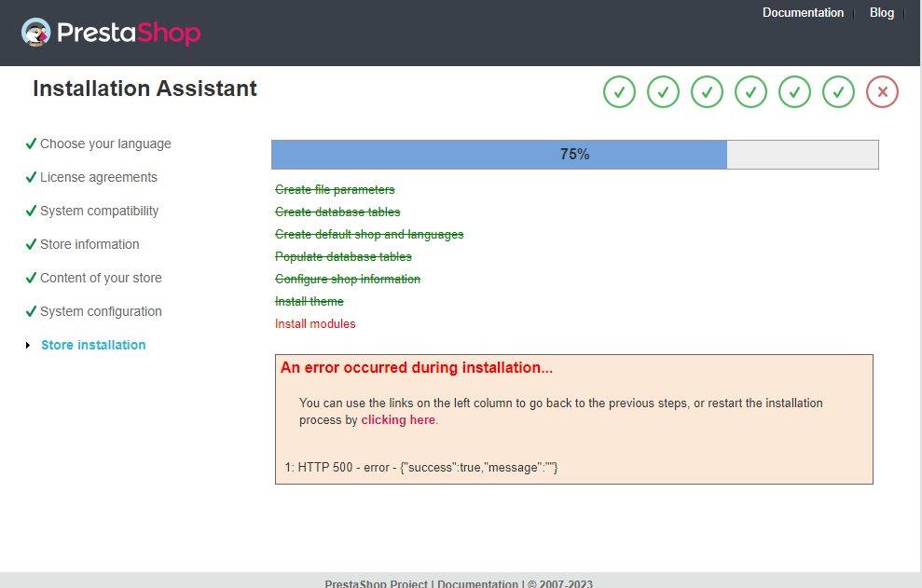Click Populate database tables task
The width and height of the screenshot is (922, 588).
tap(343, 257)
